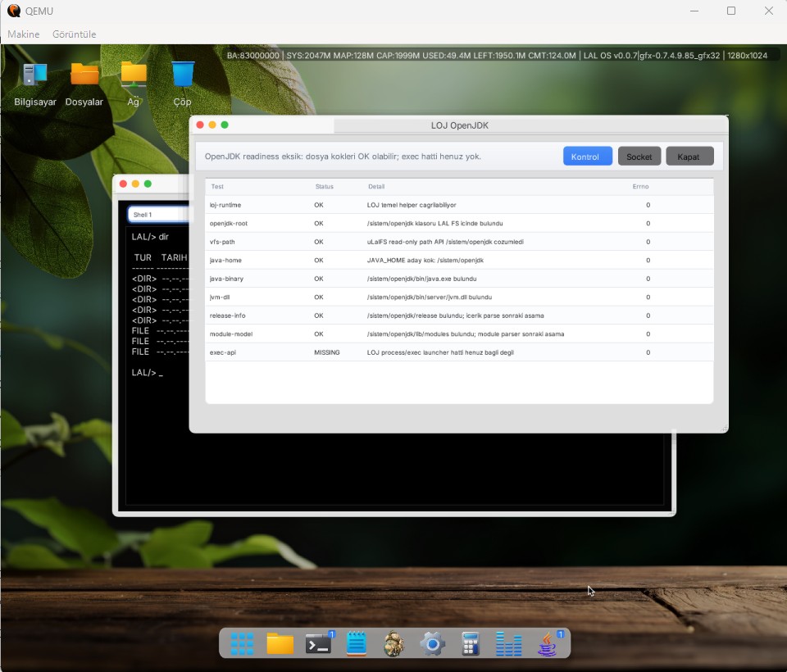Screen dimensions: 787x672
Task: Select the java-home test row
Action: tap(459, 260)
